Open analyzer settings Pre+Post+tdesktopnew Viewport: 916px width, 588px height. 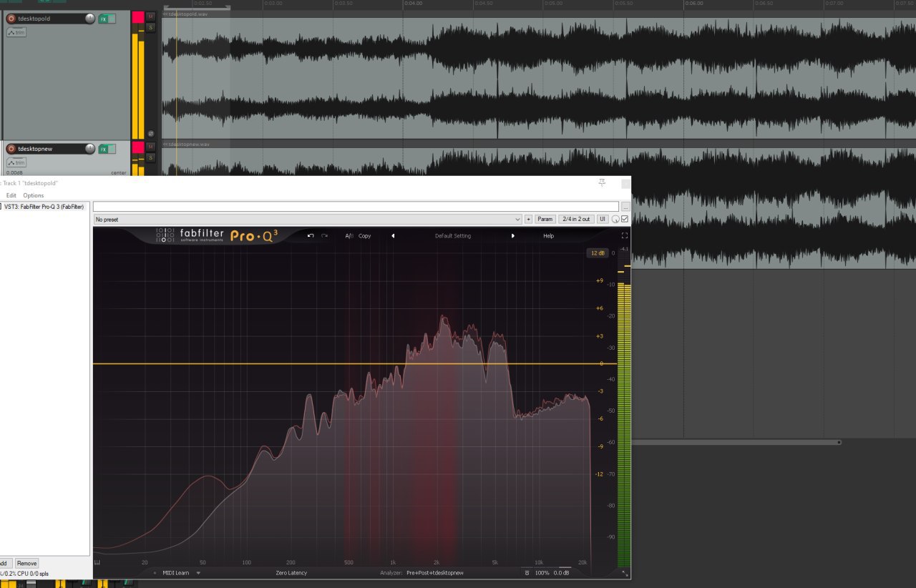coord(435,573)
